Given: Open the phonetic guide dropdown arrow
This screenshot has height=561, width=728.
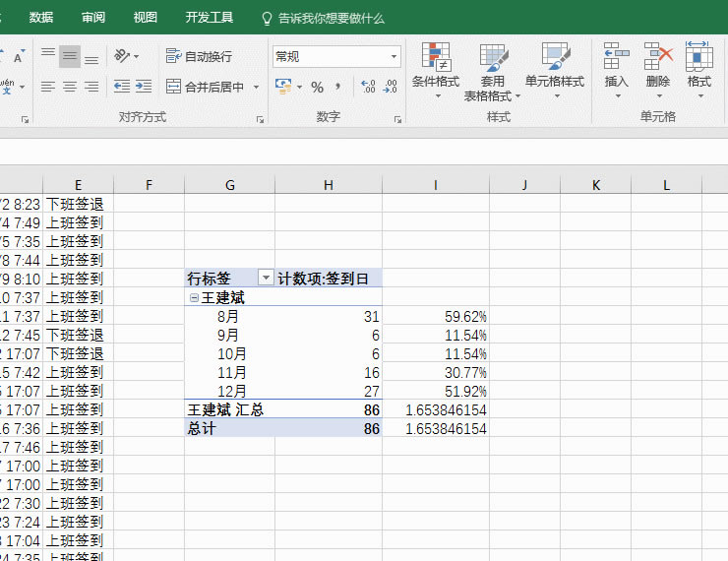Looking at the screenshot, I should pyautogui.click(x=22, y=87).
